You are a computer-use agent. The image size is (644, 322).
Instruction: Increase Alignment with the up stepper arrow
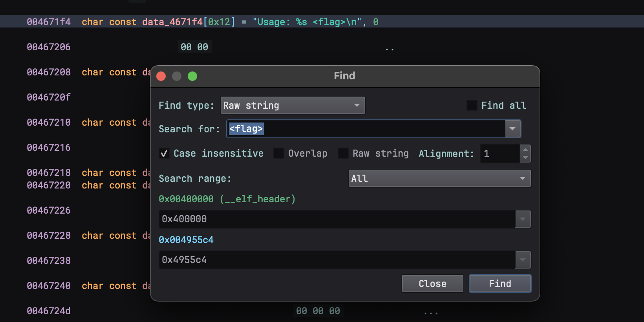(x=525, y=149)
